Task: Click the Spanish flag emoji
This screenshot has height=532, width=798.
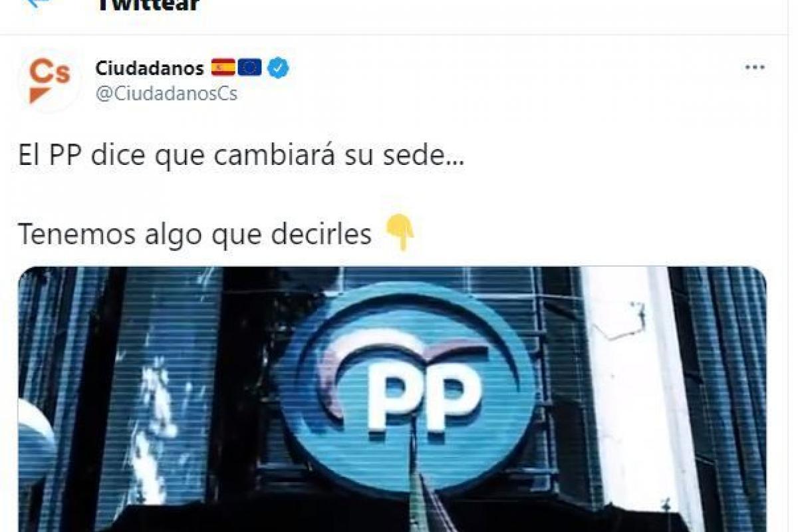Action: click(x=223, y=67)
